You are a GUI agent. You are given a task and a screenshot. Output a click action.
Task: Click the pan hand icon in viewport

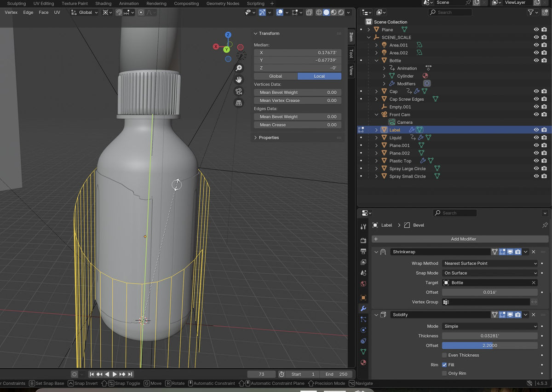click(239, 80)
